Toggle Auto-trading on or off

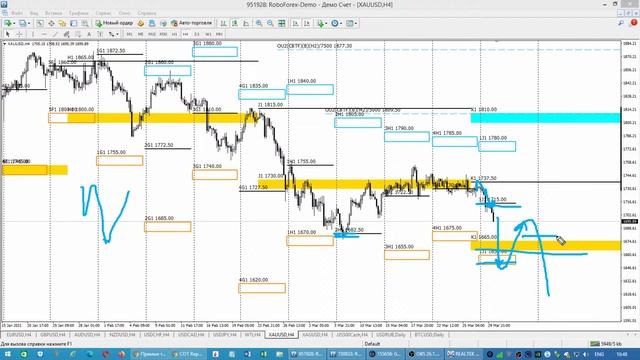(x=191, y=23)
